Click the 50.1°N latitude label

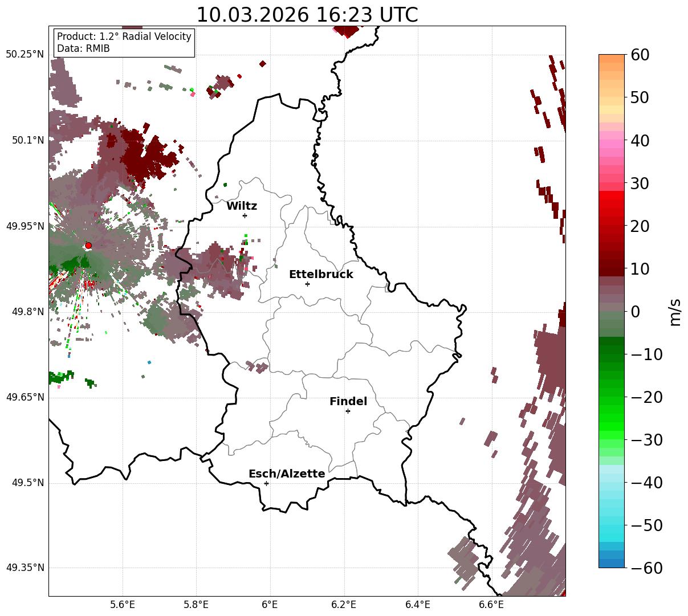[x=28, y=140]
